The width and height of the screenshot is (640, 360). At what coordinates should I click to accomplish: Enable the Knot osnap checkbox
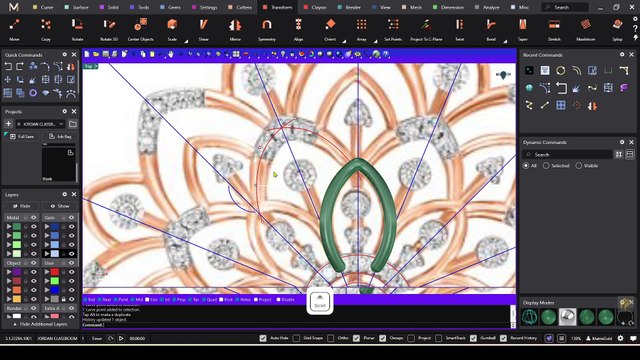point(221,300)
